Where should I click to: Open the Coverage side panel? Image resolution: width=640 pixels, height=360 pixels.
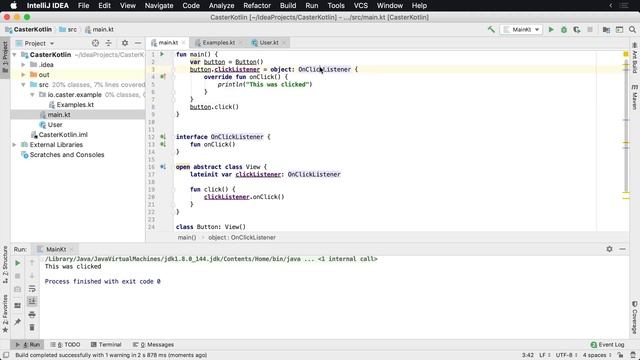click(635, 317)
